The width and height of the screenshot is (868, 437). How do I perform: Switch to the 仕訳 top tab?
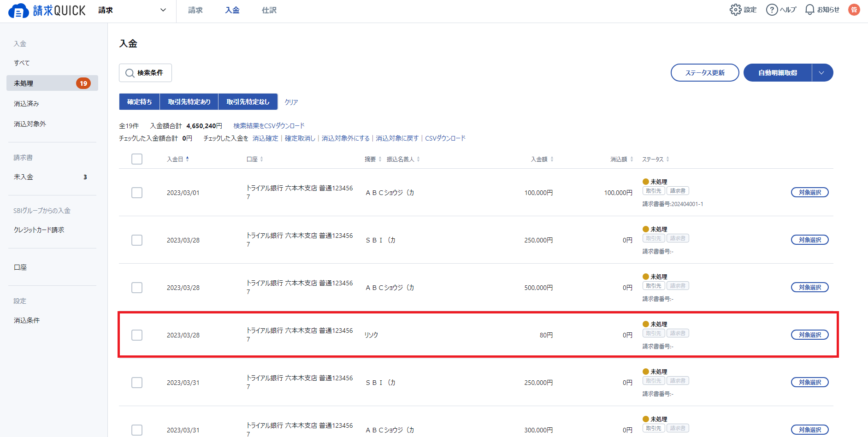pyautogui.click(x=269, y=10)
